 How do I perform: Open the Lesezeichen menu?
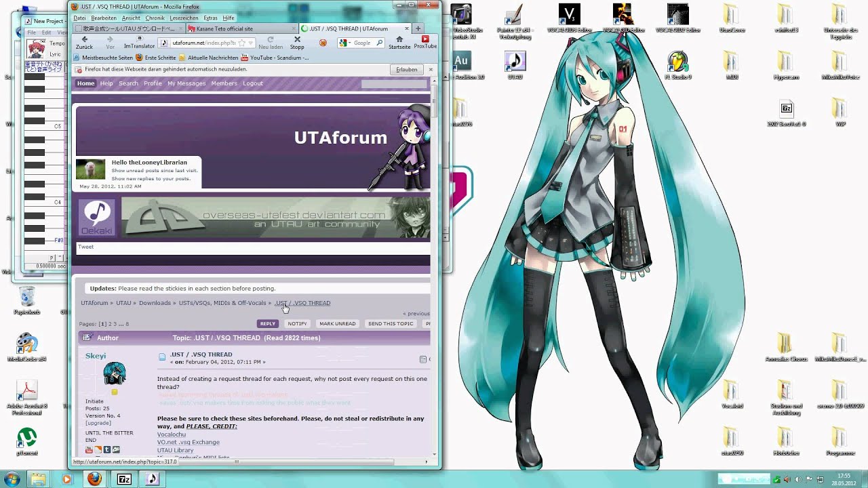tap(184, 18)
